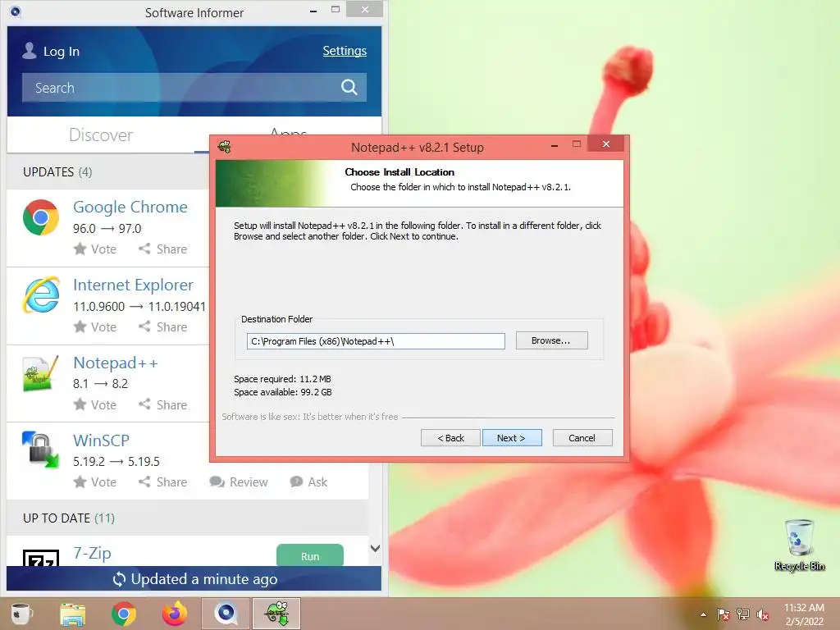Open the Recycle Bin on the desktop

click(799, 545)
